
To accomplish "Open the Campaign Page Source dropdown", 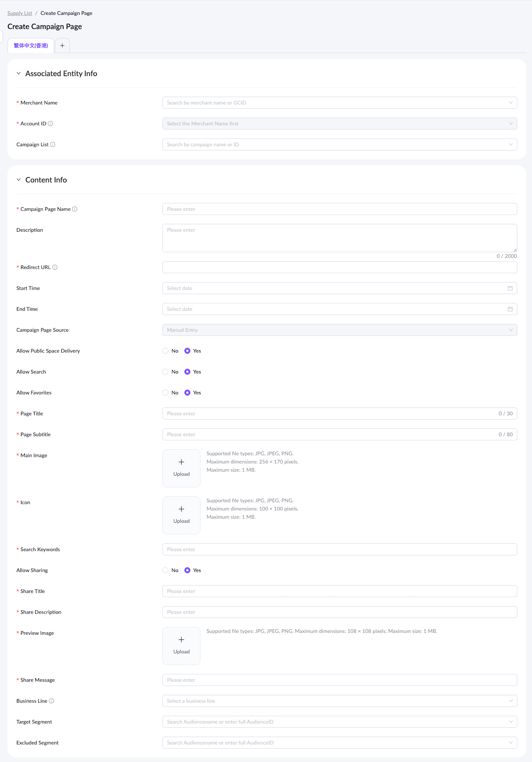I will coord(340,330).
